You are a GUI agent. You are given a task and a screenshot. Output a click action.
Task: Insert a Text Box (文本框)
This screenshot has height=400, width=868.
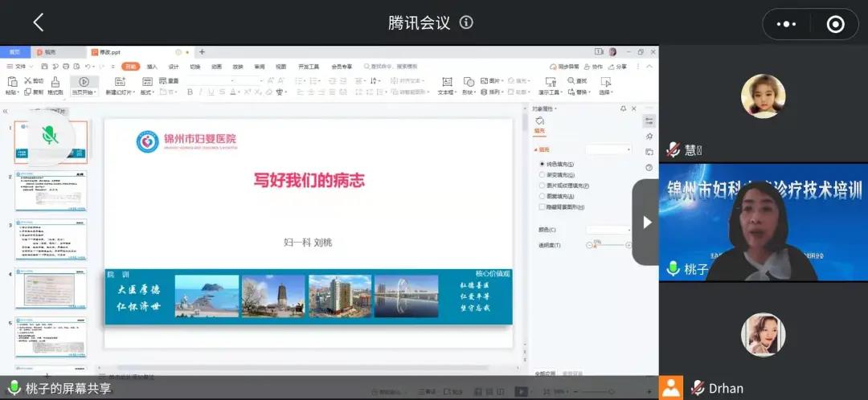click(x=447, y=86)
